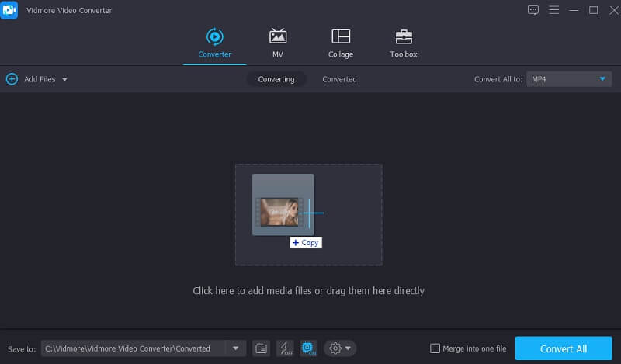Open the Converter section
The height and width of the screenshot is (364, 621).
214,43
